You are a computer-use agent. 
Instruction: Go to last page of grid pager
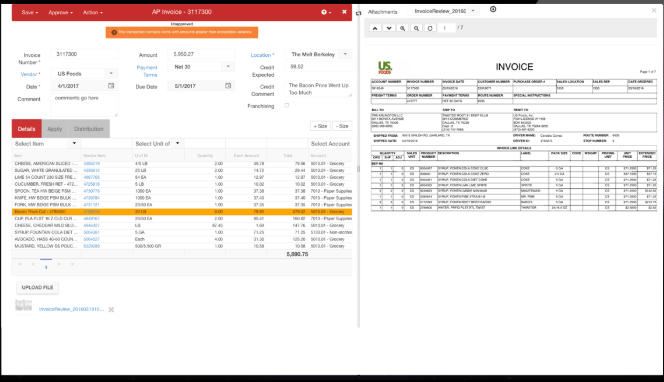tap(72, 264)
